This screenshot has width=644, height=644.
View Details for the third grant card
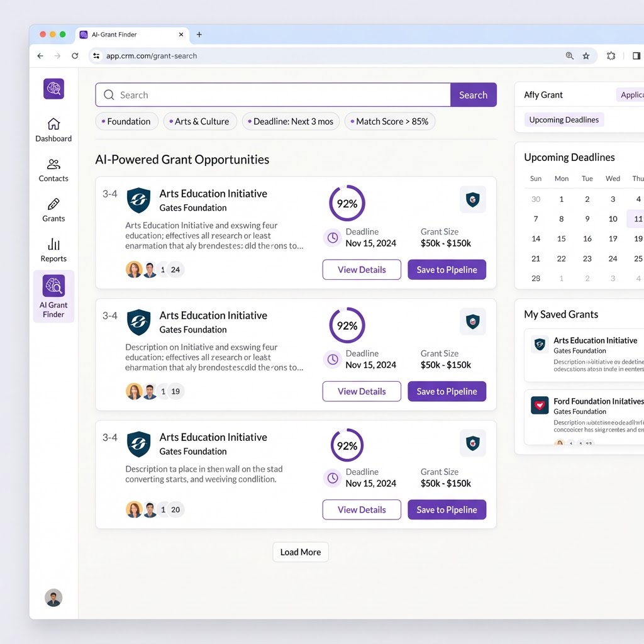pos(362,509)
